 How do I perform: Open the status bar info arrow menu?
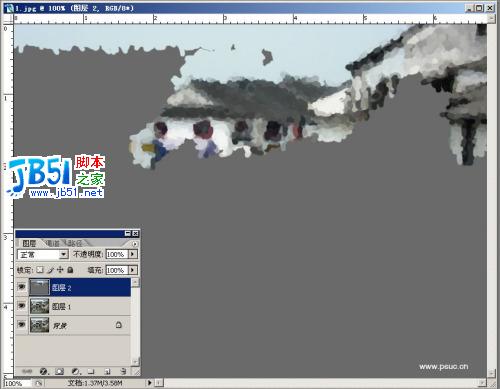[149, 383]
